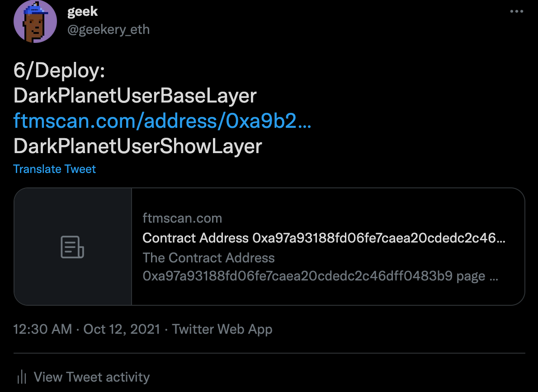Click the ftmscan.com domain label in card
This screenshot has width=538, height=392.
[182, 218]
